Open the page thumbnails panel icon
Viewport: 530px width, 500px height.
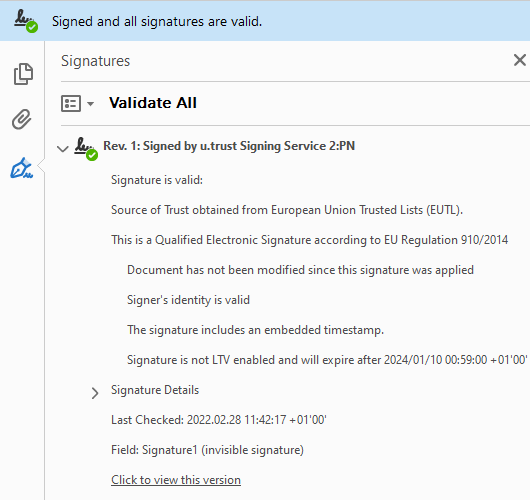pos(23,74)
